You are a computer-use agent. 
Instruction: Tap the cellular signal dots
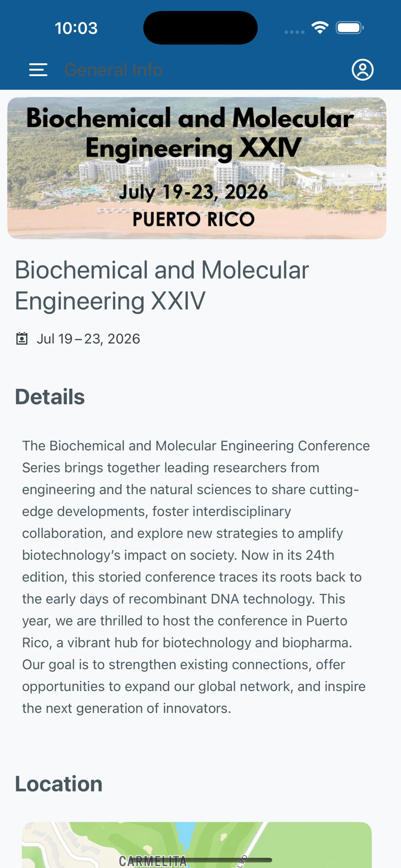point(294,32)
